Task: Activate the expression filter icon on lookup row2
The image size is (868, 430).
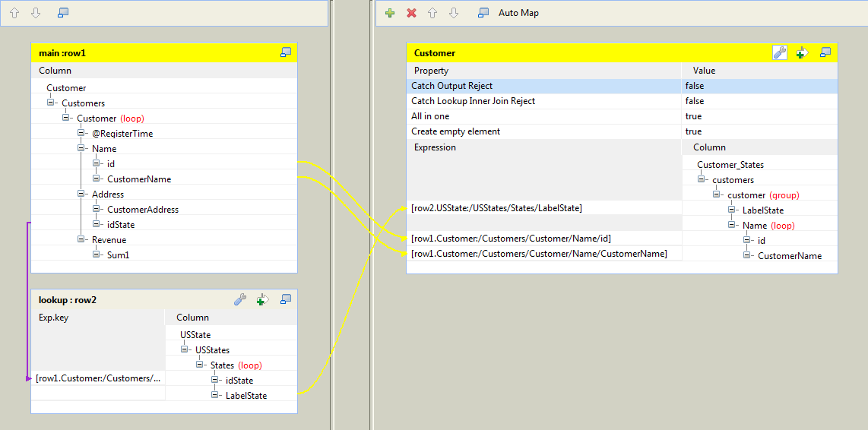Action: pyautogui.click(x=262, y=299)
